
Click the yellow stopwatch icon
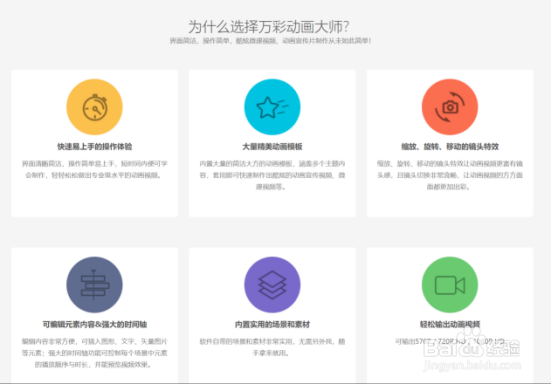click(x=94, y=107)
